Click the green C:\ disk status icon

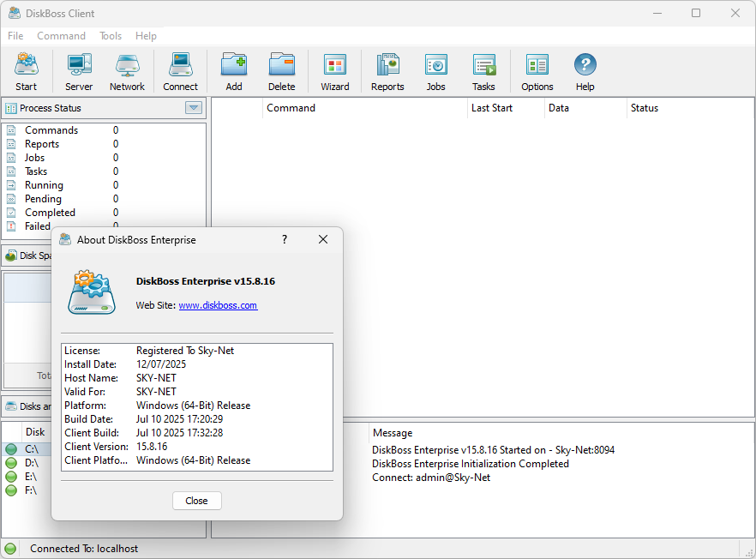(x=11, y=449)
